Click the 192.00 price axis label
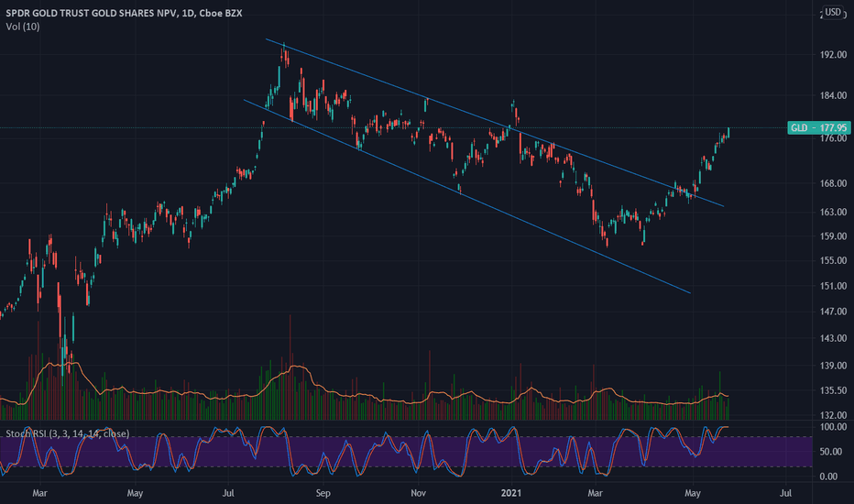Image resolution: width=854 pixels, height=504 pixels. click(833, 54)
